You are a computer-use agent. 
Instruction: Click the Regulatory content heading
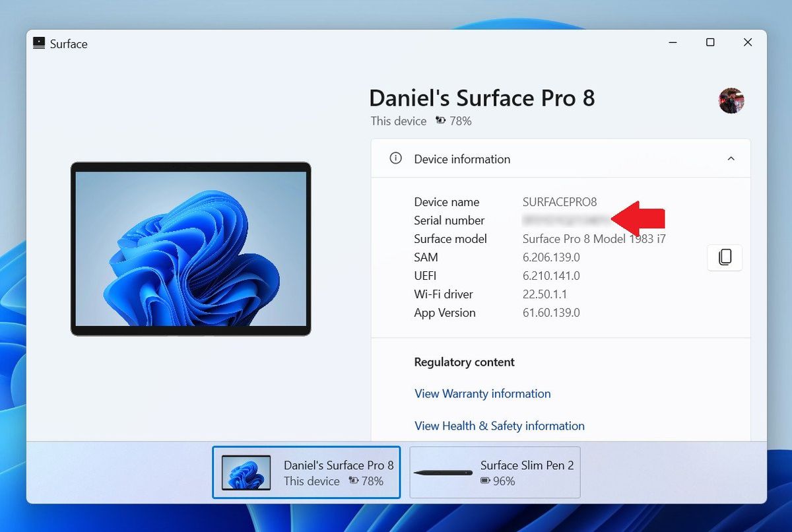[x=464, y=362]
